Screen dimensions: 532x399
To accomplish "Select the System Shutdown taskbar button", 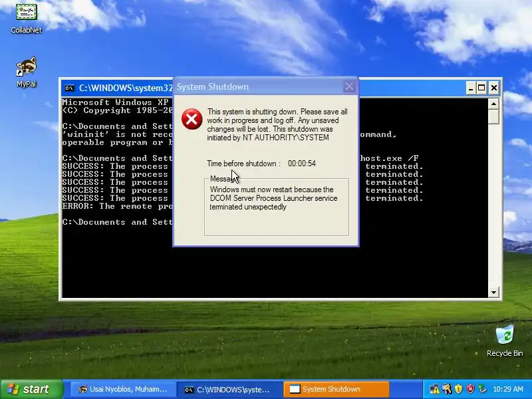I will (x=336, y=389).
